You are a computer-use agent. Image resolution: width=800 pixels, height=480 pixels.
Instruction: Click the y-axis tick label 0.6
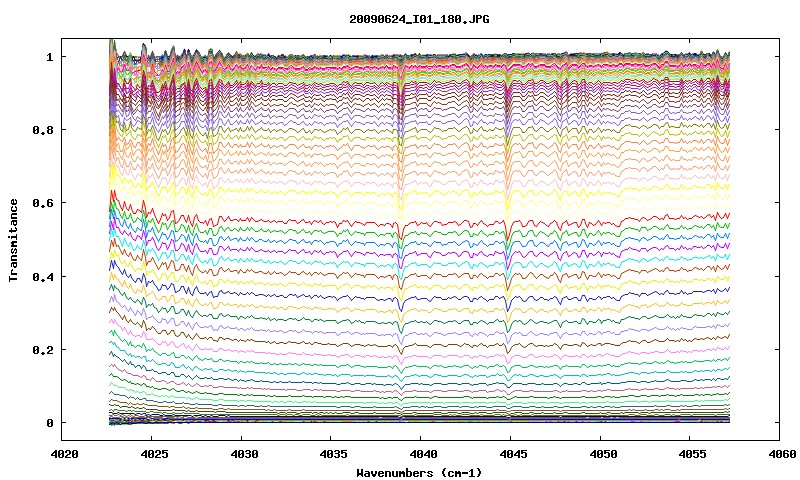[x=43, y=203]
